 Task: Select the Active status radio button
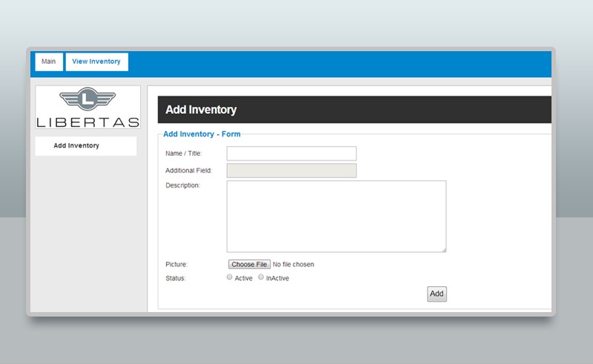click(230, 277)
